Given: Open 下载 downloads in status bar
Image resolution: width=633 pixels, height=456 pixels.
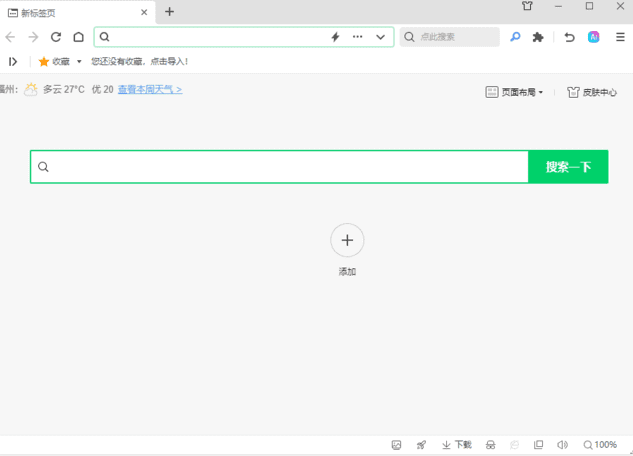Looking at the screenshot, I should coord(457,445).
